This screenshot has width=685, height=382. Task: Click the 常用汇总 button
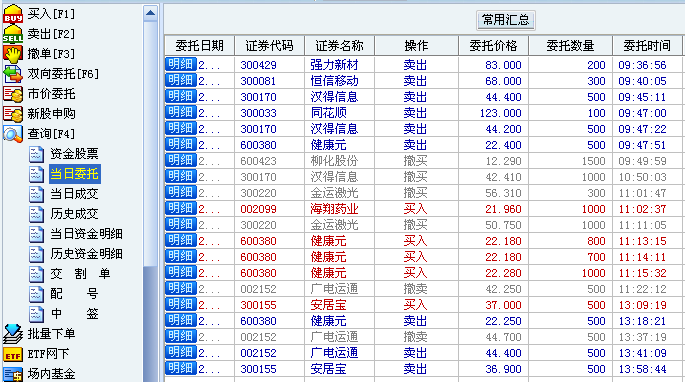coord(505,20)
